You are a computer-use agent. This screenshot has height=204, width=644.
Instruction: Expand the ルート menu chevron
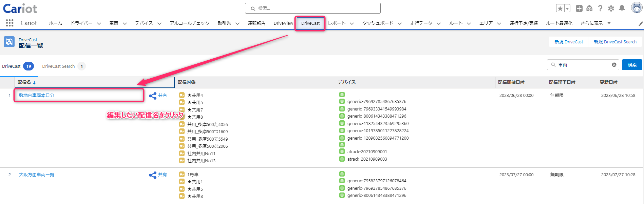pos(469,23)
